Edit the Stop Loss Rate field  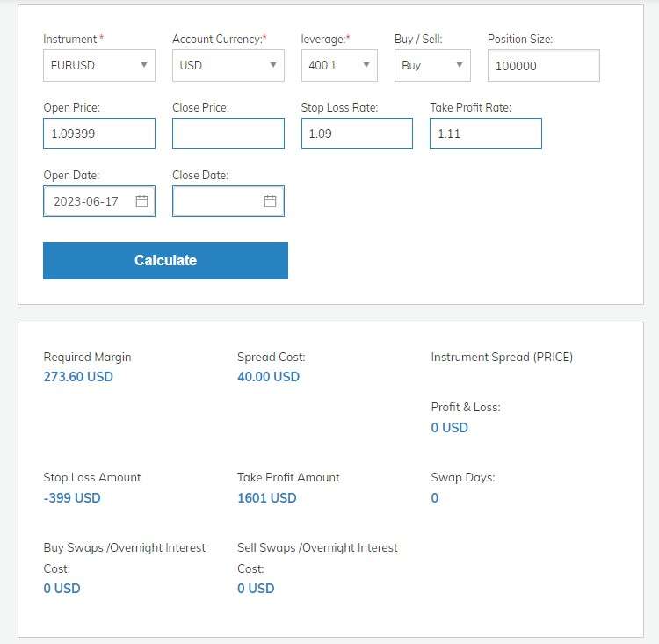pyautogui.click(x=357, y=134)
